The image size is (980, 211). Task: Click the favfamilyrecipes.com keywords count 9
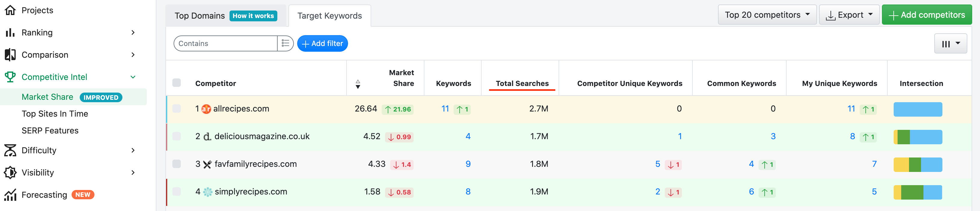468,164
